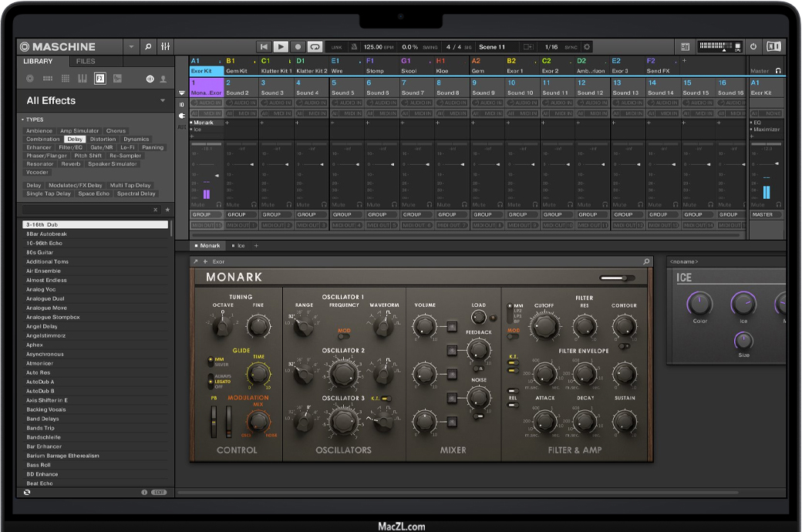Viewport: 802px width, 532px height.
Task: Collapse the TYPES section in the library
Action: 23,120
